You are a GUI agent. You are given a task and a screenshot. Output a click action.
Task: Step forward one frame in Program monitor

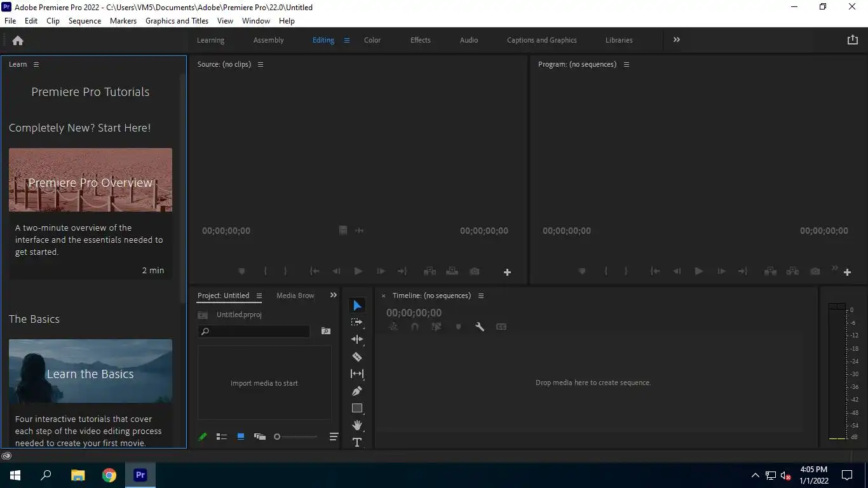[721, 271]
